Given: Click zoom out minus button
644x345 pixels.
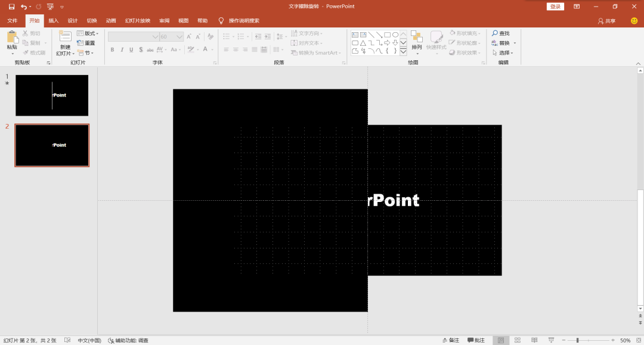Looking at the screenshot, I should [564, 340].
